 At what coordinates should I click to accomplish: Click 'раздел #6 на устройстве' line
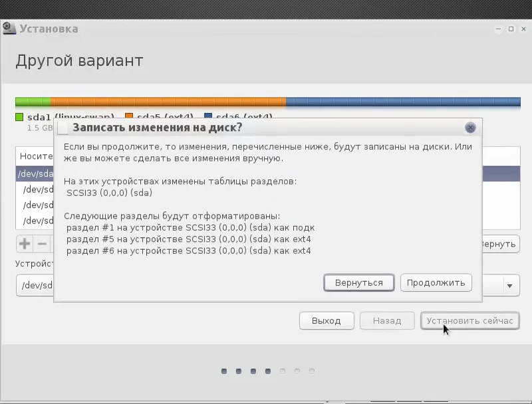[188, 251]
